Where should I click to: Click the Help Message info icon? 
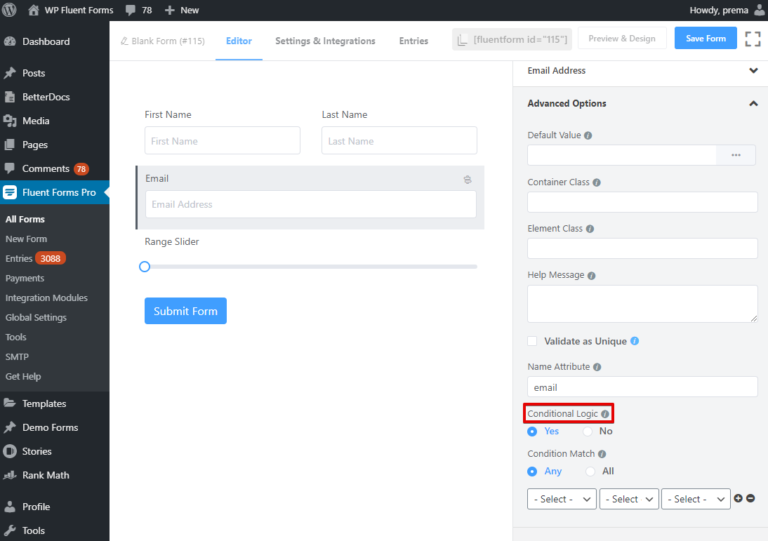(592, 276)
